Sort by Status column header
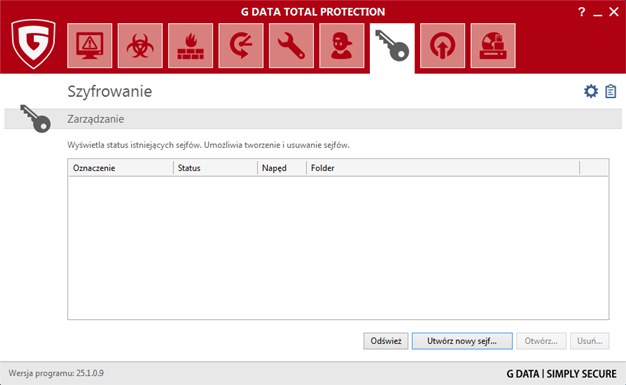Image resolution: width=626 pixels, height=385 pixels. click(215, 168)
